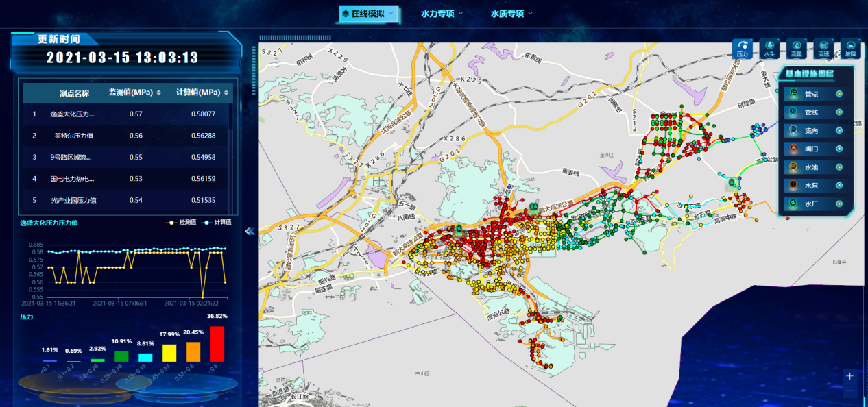The image size is (868, 407).
Task: Collapse left panel with double-arrow button
Action: coord(250,232)
